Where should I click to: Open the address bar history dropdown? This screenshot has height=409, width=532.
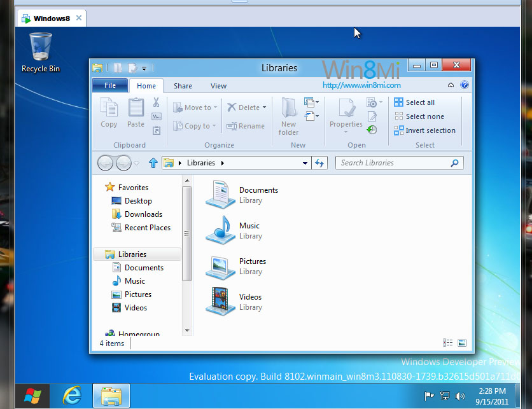305,163
